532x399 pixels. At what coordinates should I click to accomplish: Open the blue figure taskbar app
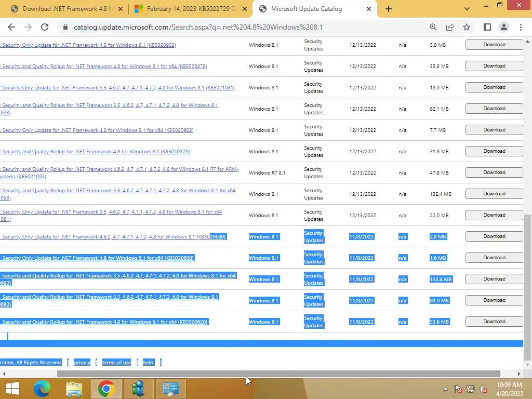pyautogui.click(x=138, y=388)
